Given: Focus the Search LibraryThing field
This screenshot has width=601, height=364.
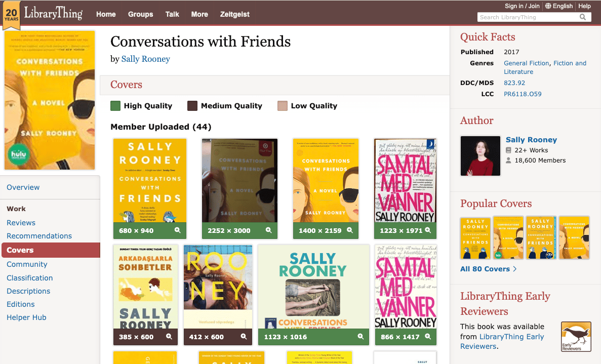Looking at the screenshot, I should 528,17.
